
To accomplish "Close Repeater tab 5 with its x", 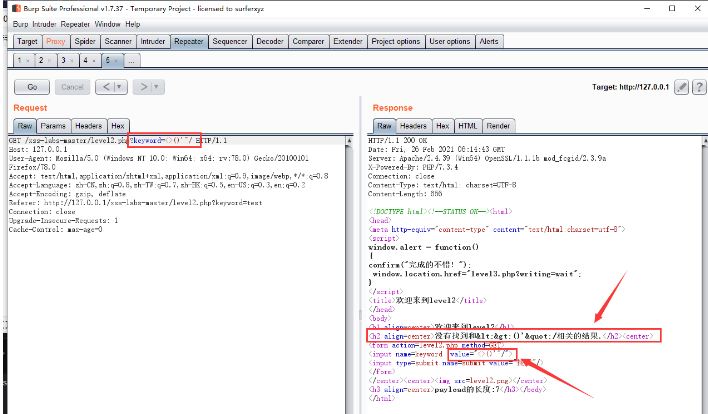I will coord(116,60).
